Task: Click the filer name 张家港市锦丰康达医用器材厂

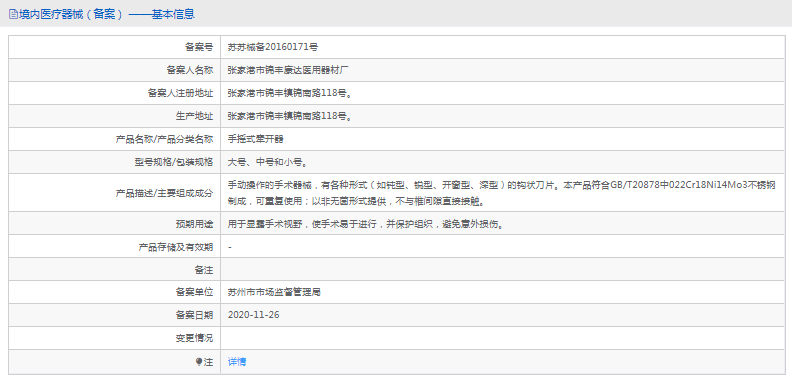Action: pos(288,70)
